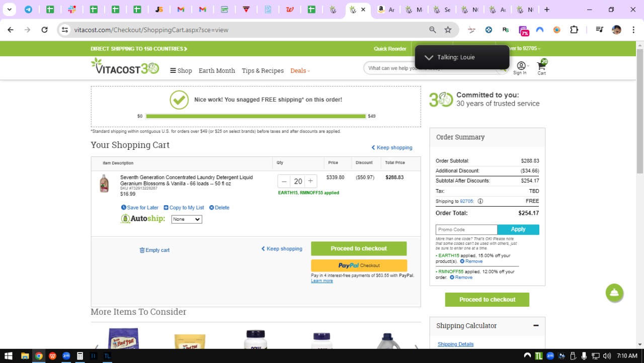Expand the Deals dropdown menu
The width and height of the screenshot is (644, 363).
click(x=300, y=71)
